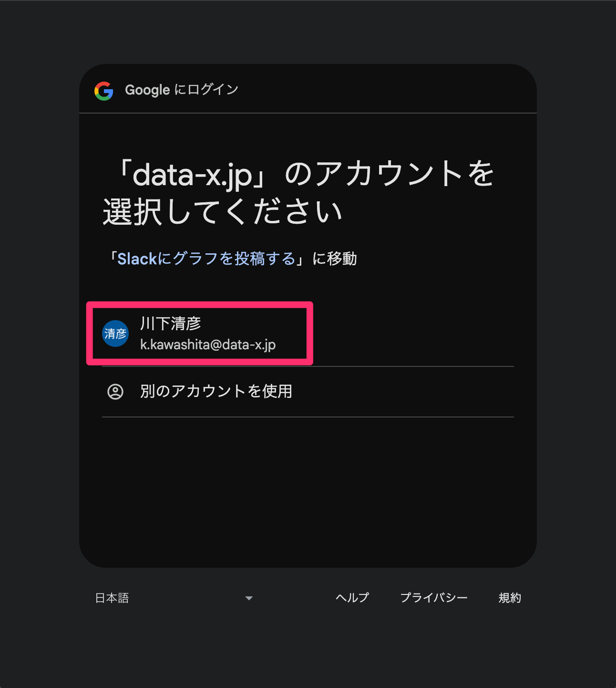Viewport: 616px width, 688px height.
Task: Choose the k.kawashita@data-x.jp email address
Action: point(208,344)
